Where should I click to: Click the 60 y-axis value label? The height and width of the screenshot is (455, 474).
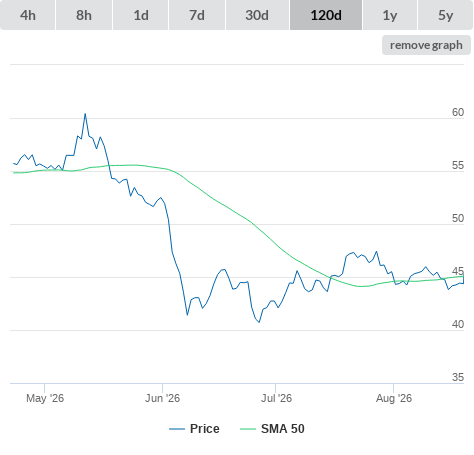point(458,112)
